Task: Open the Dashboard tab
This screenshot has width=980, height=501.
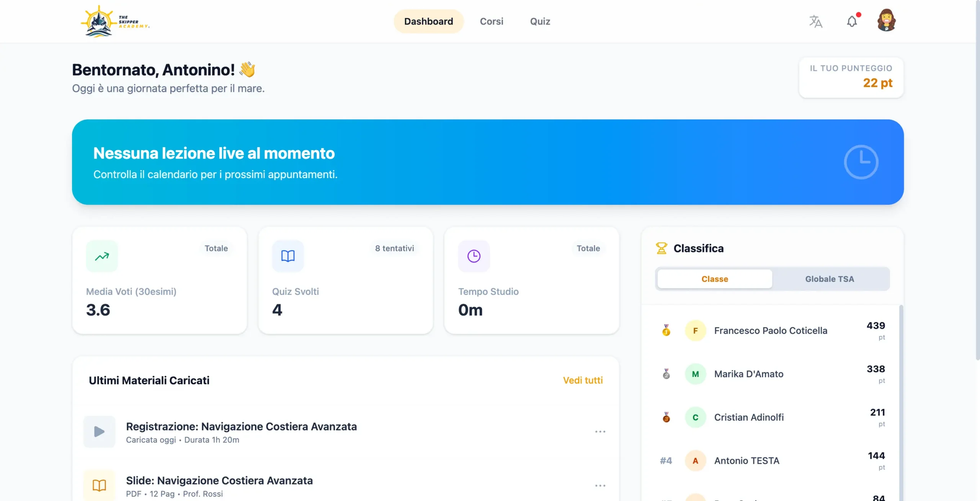Action: click(428, 21)
